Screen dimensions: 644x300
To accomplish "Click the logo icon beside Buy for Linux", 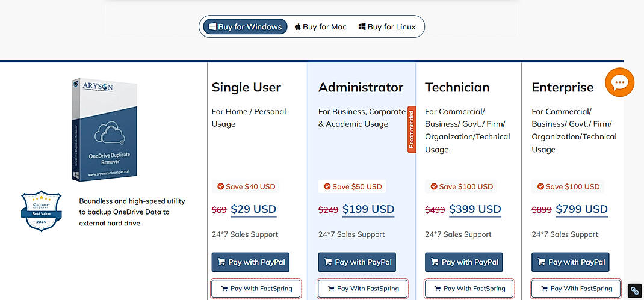I will point(362,26).
